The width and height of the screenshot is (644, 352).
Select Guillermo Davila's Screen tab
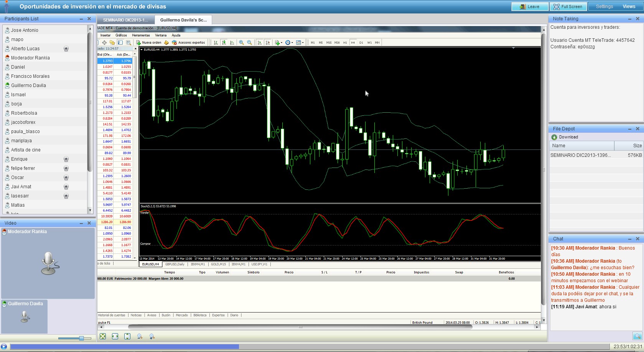tap(183, 20)
